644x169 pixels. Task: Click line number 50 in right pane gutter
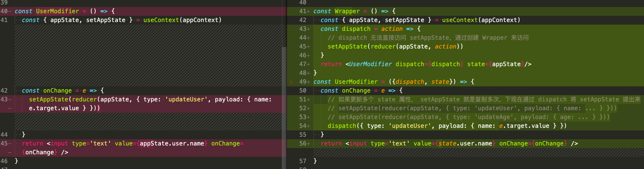click(x=302, y=91)
